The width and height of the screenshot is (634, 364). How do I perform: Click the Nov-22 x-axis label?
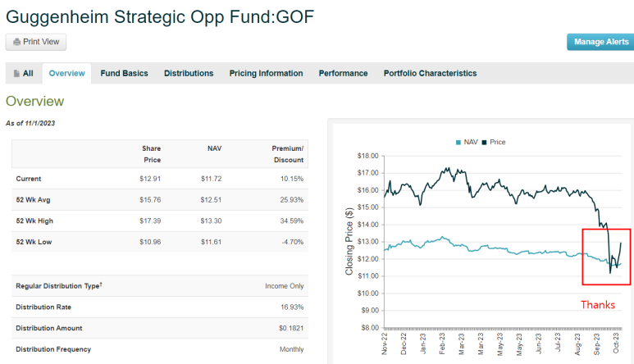pos(385,344)
